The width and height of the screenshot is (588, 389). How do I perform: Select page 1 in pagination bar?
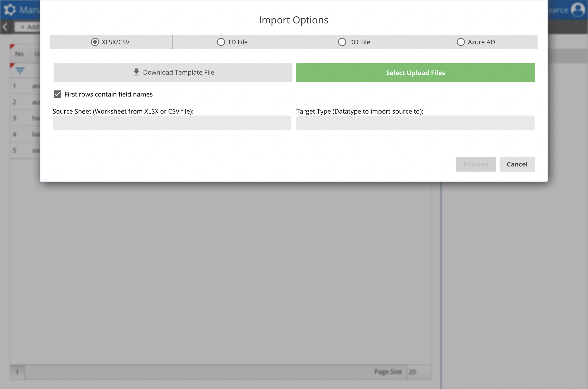tap(17, 372)
